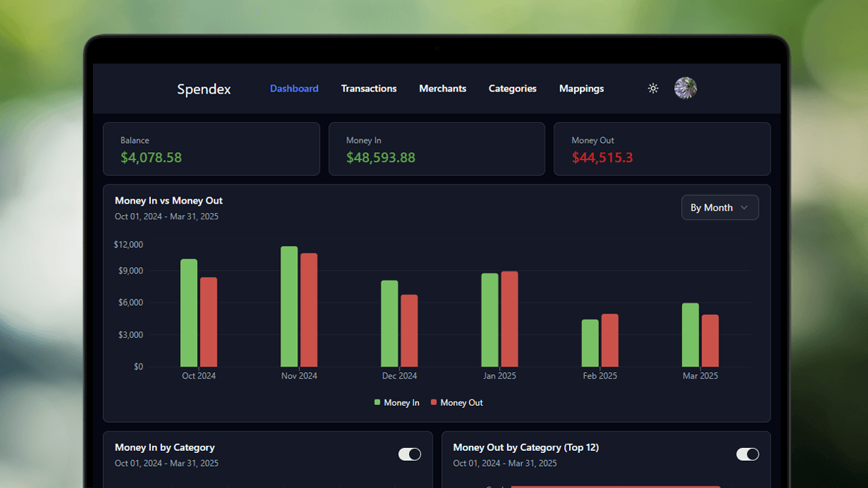Select the Dec 2024 green Money In bar
868x488 pixels.
pyautogui.click(x=390, y=324)
